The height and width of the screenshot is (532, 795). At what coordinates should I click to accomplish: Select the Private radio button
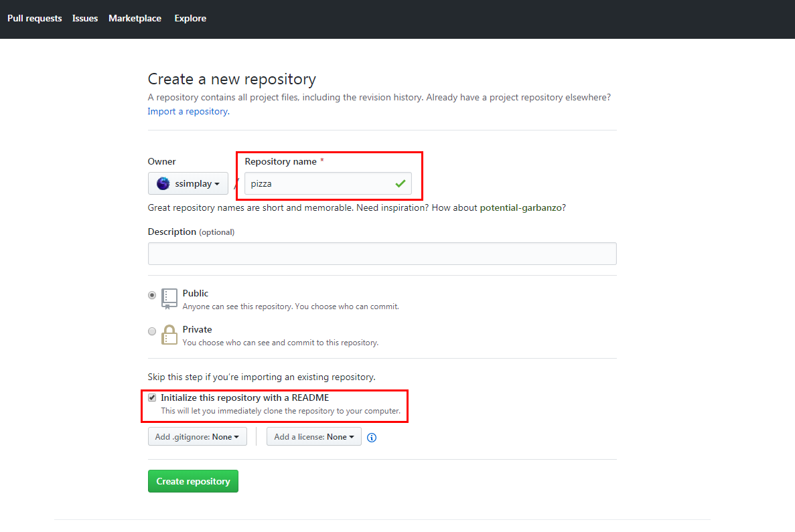[x=152, y=331]
